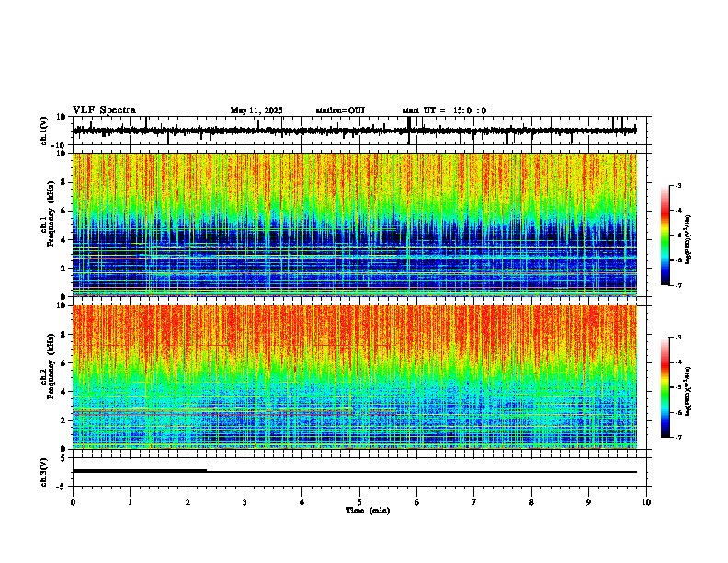
Task: Click the "station=OUI" label
Action: click(340, 110)
